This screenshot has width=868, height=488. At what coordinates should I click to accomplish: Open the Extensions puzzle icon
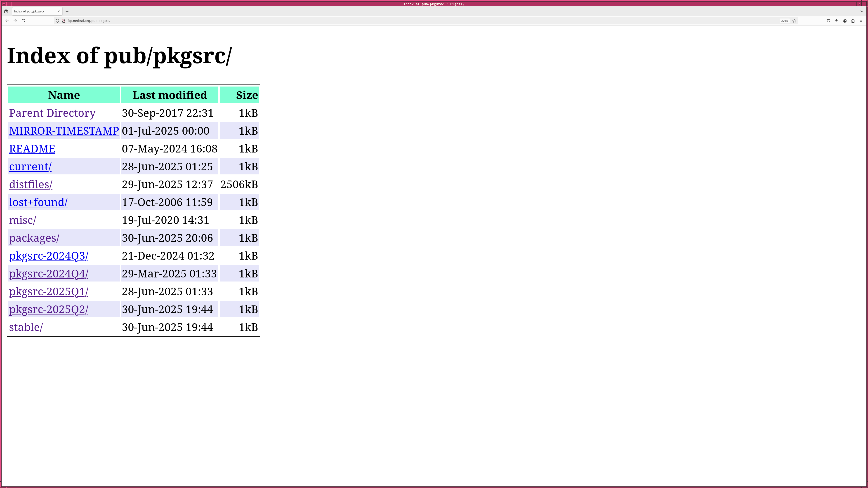(x=853, y=21)
